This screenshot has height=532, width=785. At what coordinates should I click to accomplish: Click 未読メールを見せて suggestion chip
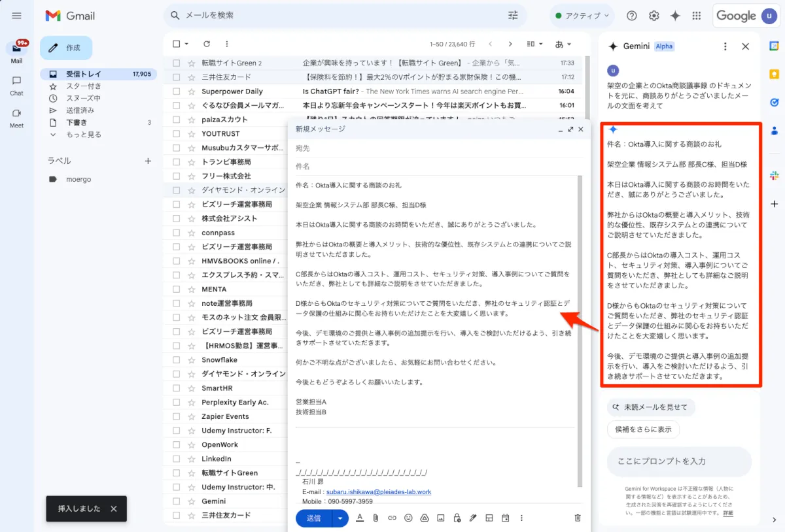pyautogui.click(x=651, y=407)
